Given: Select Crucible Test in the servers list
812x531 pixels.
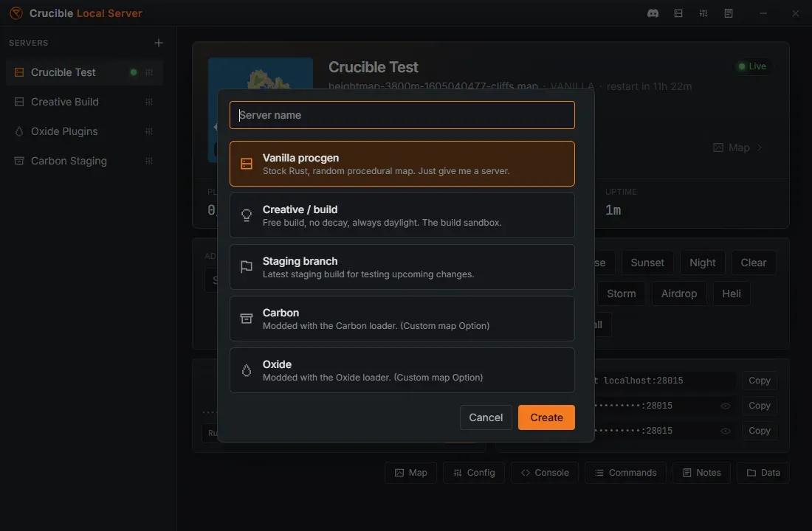Looking at the screenshot, I should pos(84,72).
